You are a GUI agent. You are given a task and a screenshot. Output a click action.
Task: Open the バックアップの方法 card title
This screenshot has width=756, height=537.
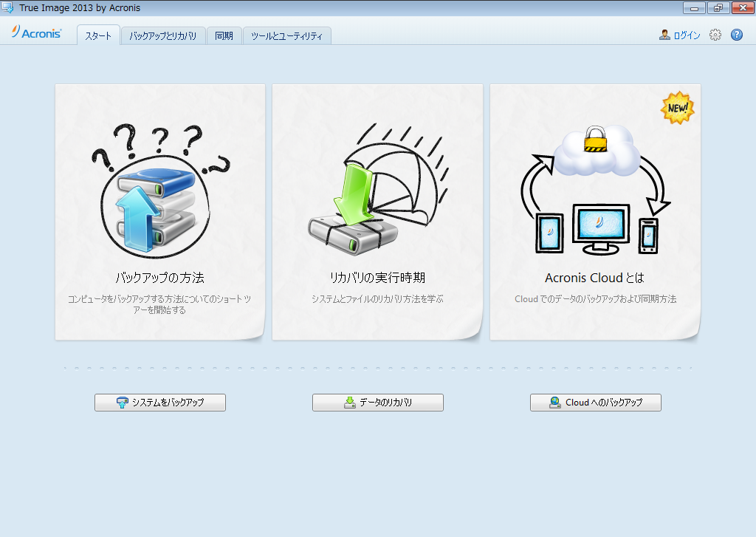tap(160, 278)
